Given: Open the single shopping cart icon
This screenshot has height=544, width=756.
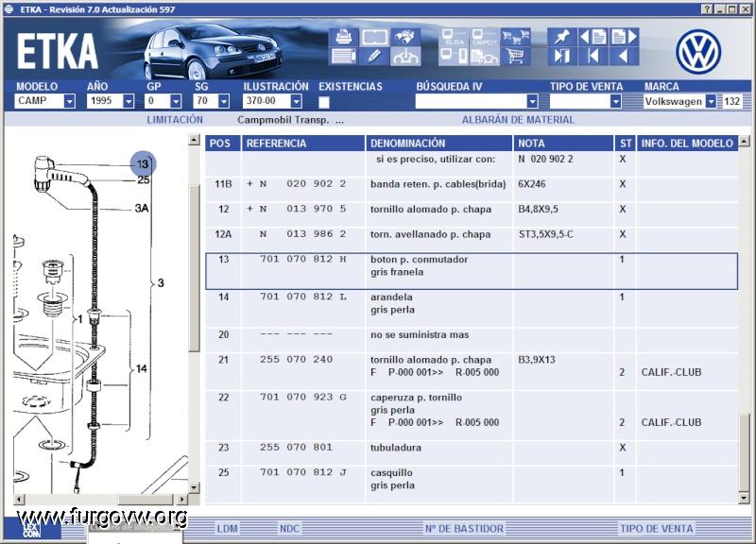Looking at the screenshot, I should [515, 57].
